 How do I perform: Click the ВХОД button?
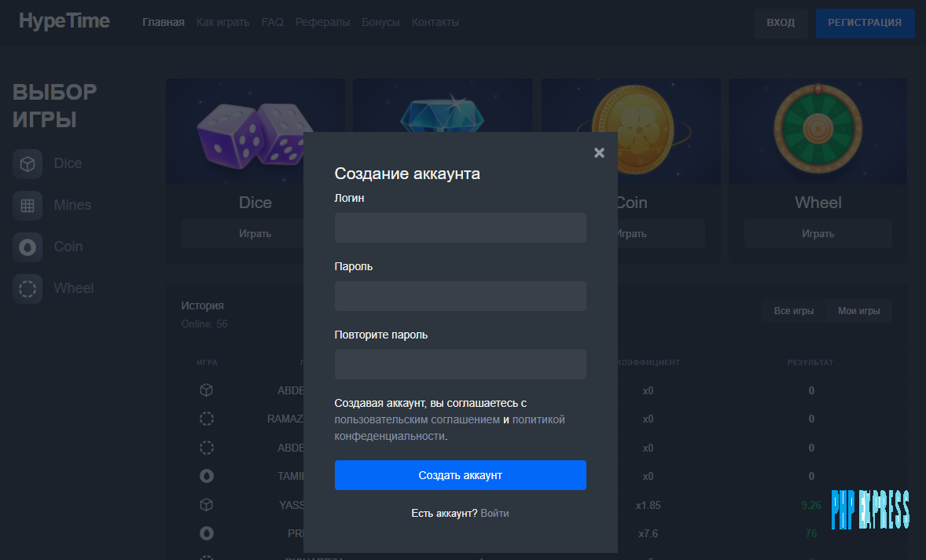pyautogui.click(x=781, y=23)
